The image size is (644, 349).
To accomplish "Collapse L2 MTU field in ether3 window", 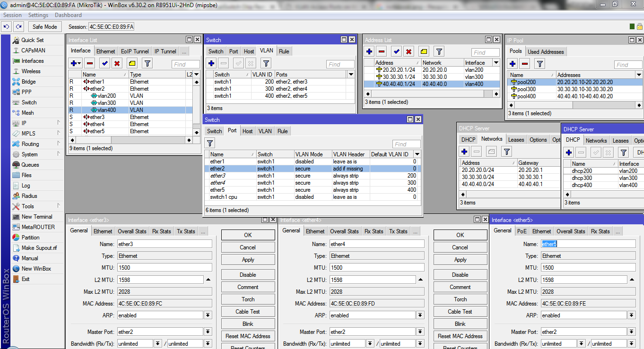I will pyautogui.click(x=208, y=280).
